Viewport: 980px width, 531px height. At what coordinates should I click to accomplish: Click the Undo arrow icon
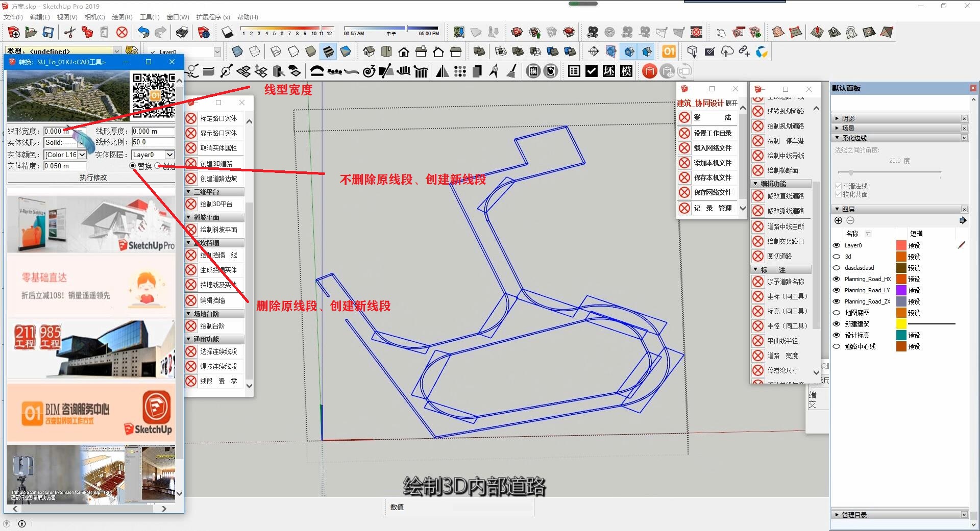point(143,33)
